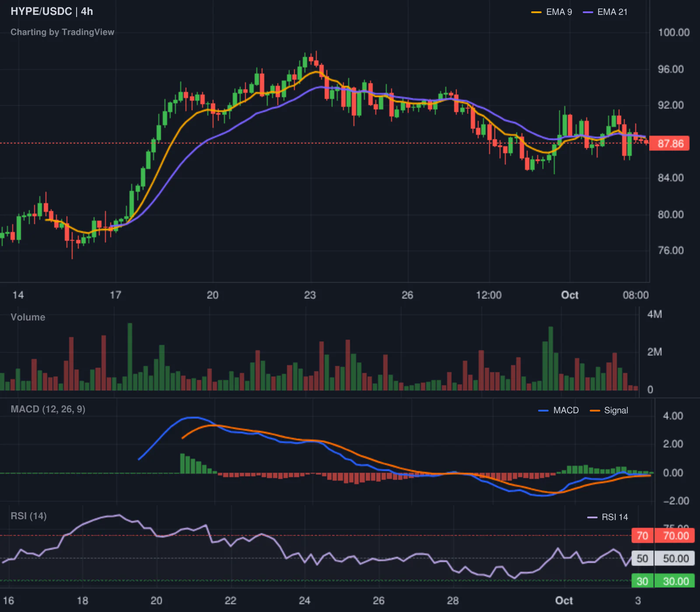Click the red 70.00 overbought level label

674,536
